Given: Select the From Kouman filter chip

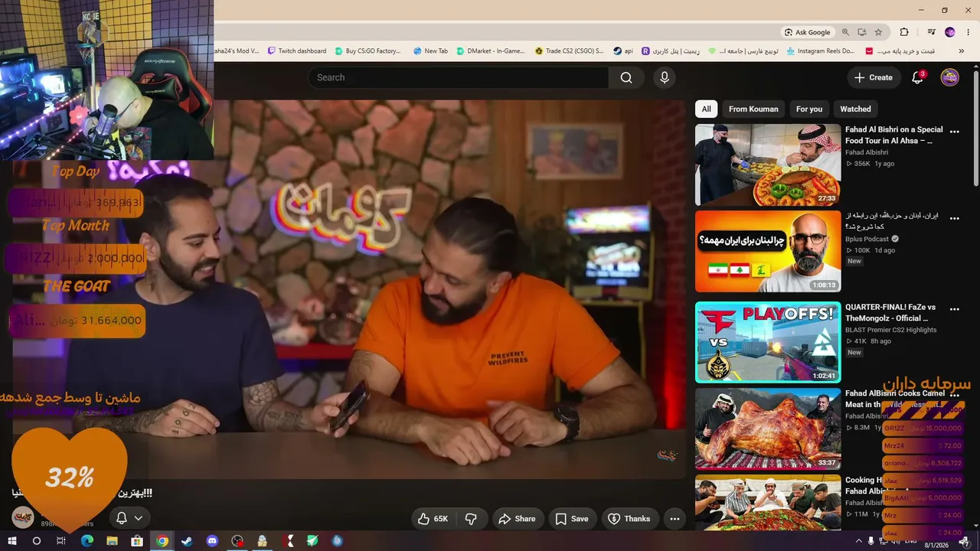Looking at the screenshot, I should 753,109.
